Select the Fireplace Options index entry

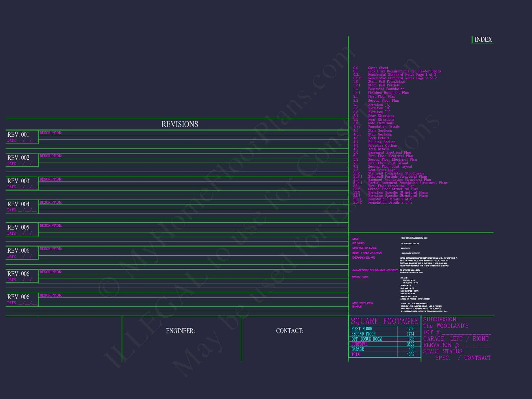coord(383,146)
